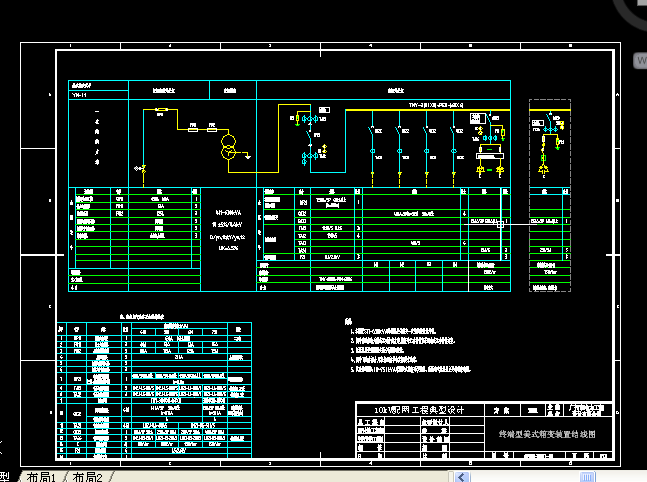Switch to the 布局1 layout tab
Image resolution: width=647 pixels, height=482 pixels.
pos(41,477)
